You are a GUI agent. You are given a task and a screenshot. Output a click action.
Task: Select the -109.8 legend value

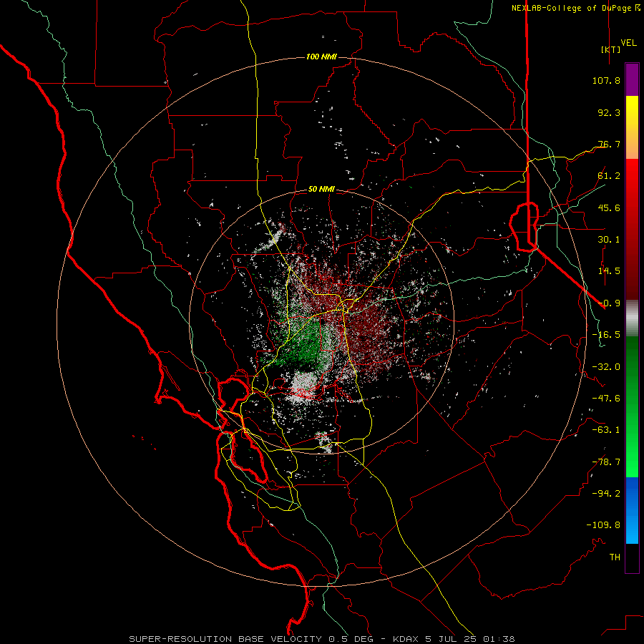pyautogui.click(x=603, y=525)
